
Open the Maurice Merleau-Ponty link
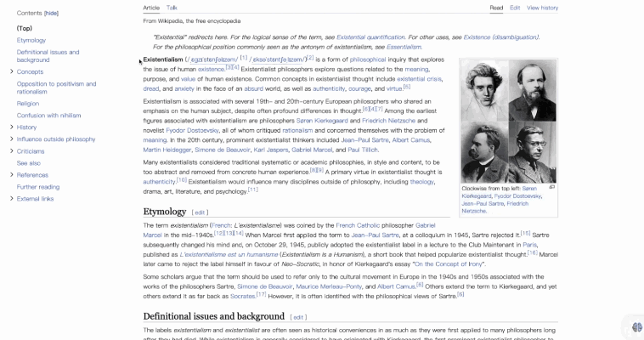tap(329, 287)
